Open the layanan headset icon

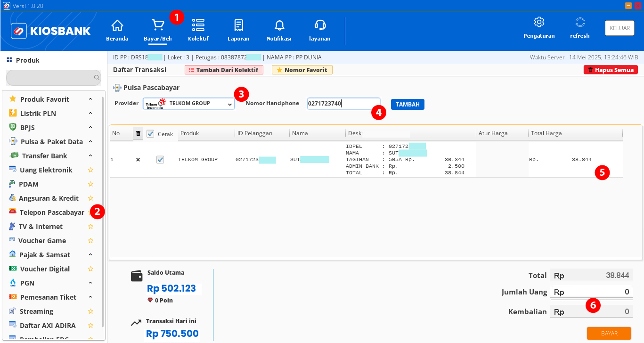(319, 24)
